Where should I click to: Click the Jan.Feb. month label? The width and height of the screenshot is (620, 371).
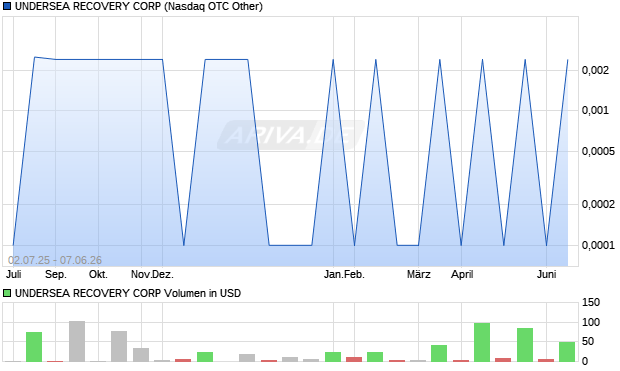point(344,274)
